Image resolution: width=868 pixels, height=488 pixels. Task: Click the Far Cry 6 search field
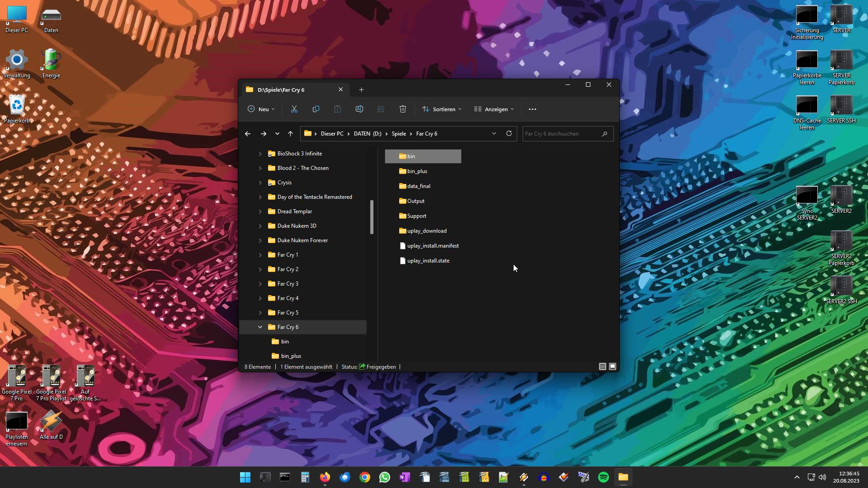pyautogui.click(x=562, y=134)
